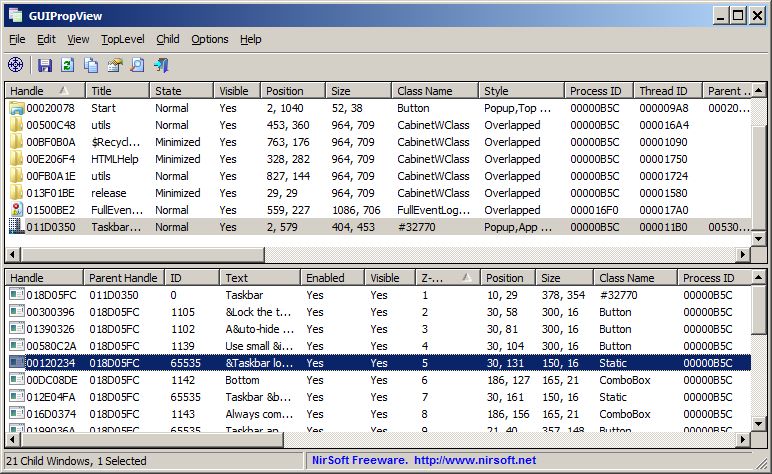
Task: Click child window icon of 016D0374
Action: (x=17, y=413)
